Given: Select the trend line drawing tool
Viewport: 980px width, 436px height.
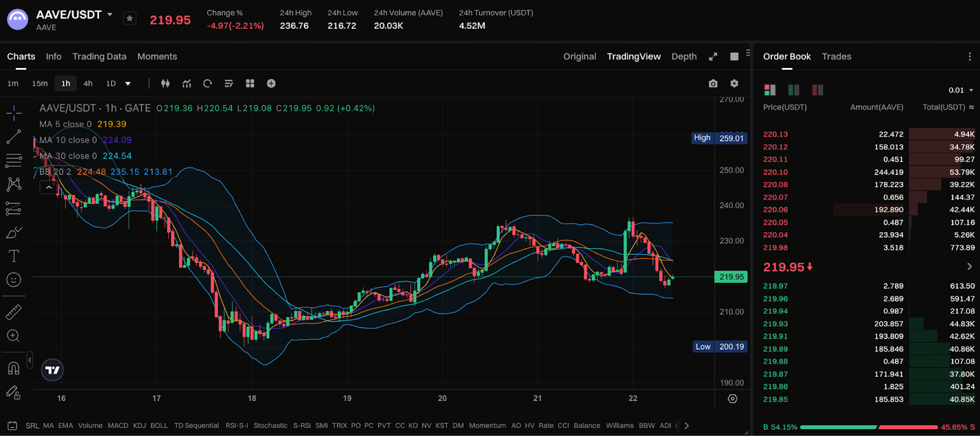Looking at the screenshot, I should pos(13,137).
